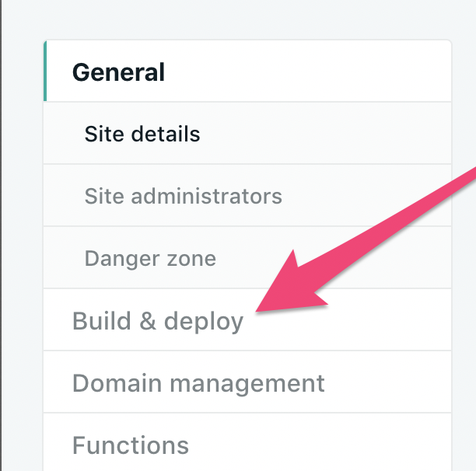Screen dimensions: 476x471
Task: Open the General settings section
Action: pos(118,72)
